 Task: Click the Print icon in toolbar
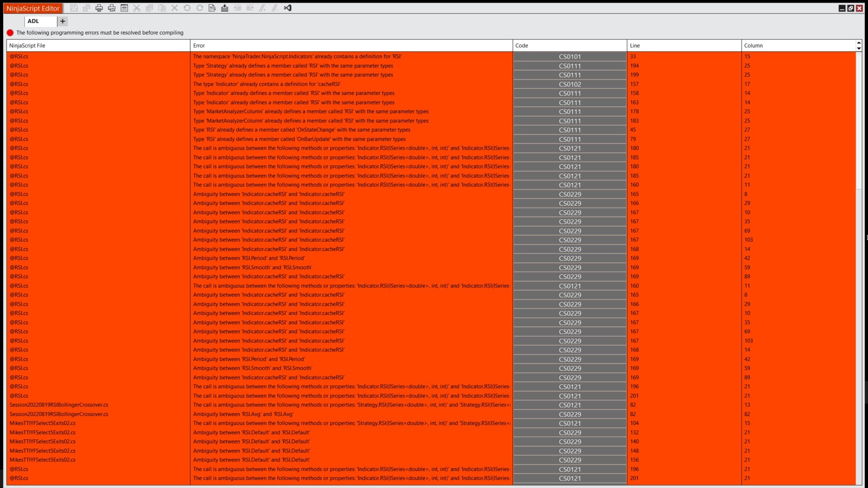[x=99, y=8]
